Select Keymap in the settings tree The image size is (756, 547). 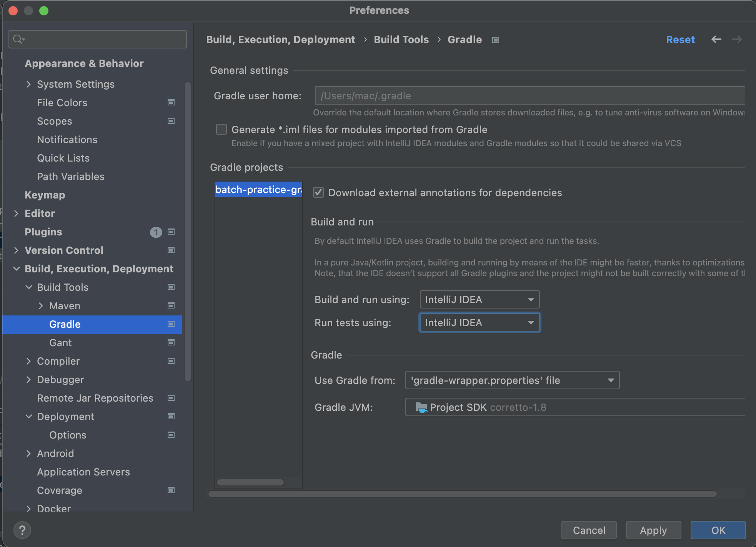[45, 195]
